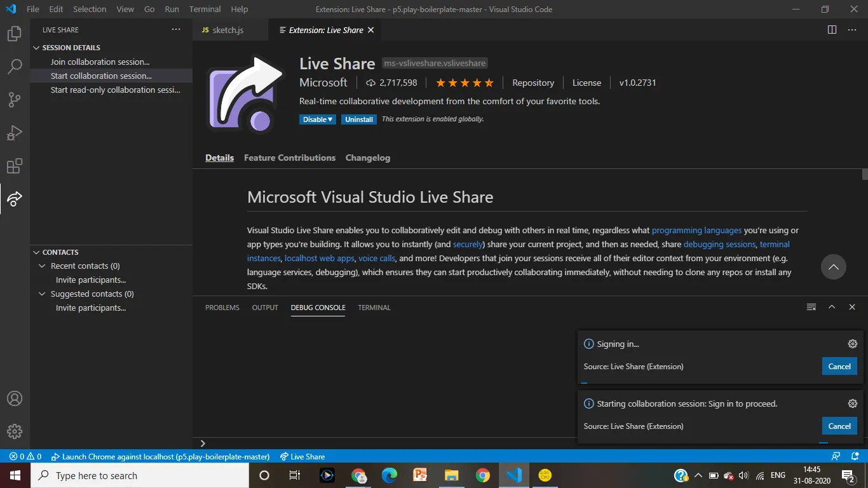
Task: Open the settings gear on the Signing in notification
Action: [x=852, y=344]
